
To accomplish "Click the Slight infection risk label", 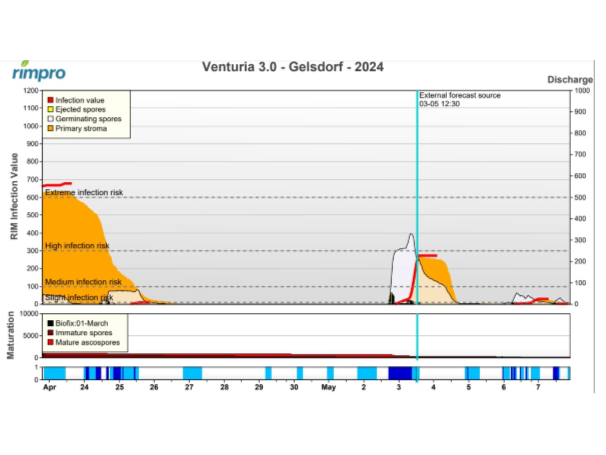I will [x=79, y=297].
